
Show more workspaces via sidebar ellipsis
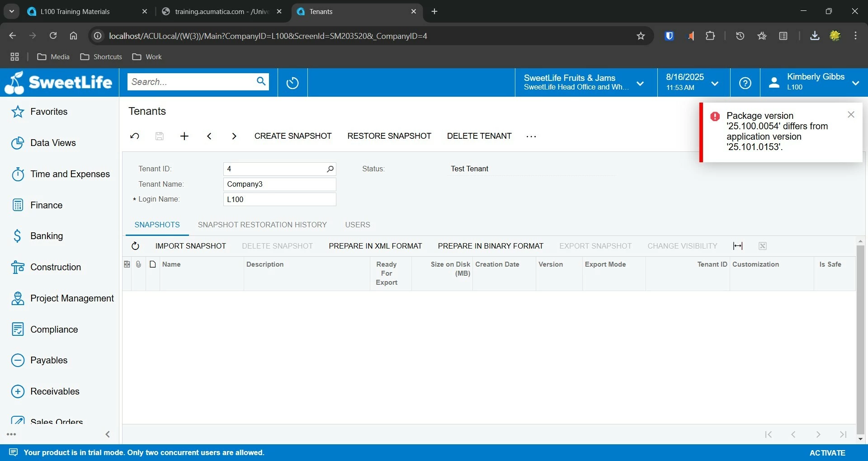click(12, 434)
